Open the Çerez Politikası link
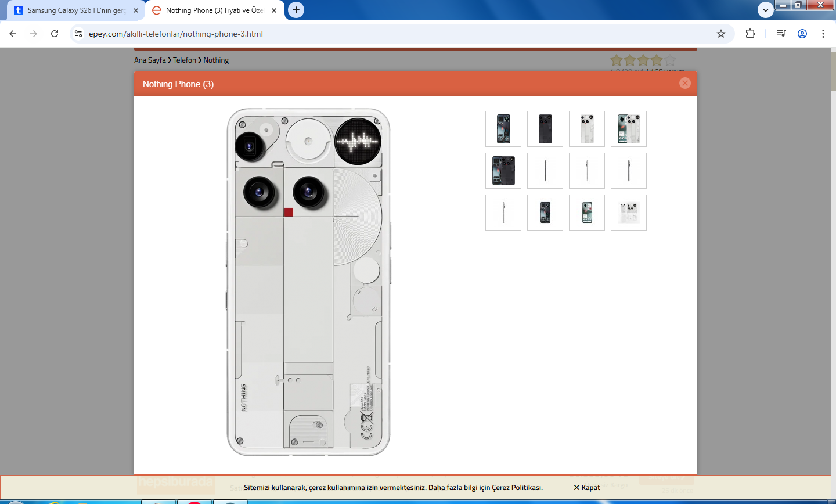 [x=517, y=488]
